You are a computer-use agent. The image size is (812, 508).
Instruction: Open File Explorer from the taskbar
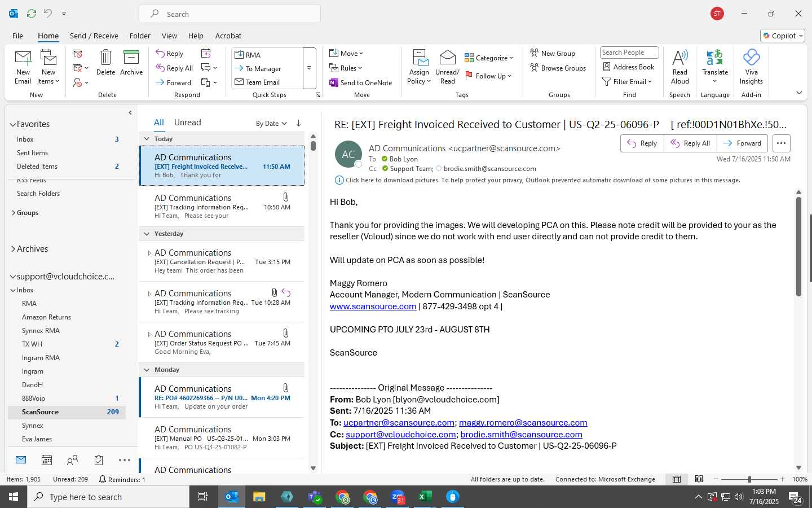[x=259, y=497]
